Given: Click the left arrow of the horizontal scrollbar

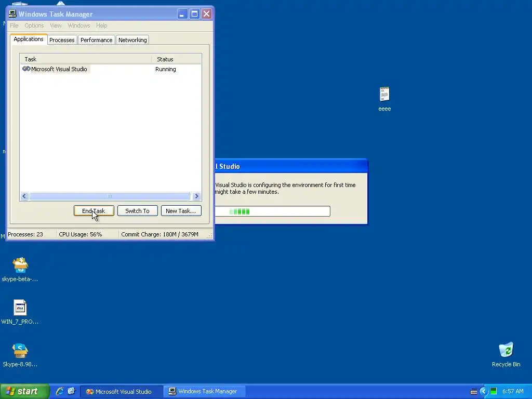Looking at the screenshot, I should coord(24,196).
